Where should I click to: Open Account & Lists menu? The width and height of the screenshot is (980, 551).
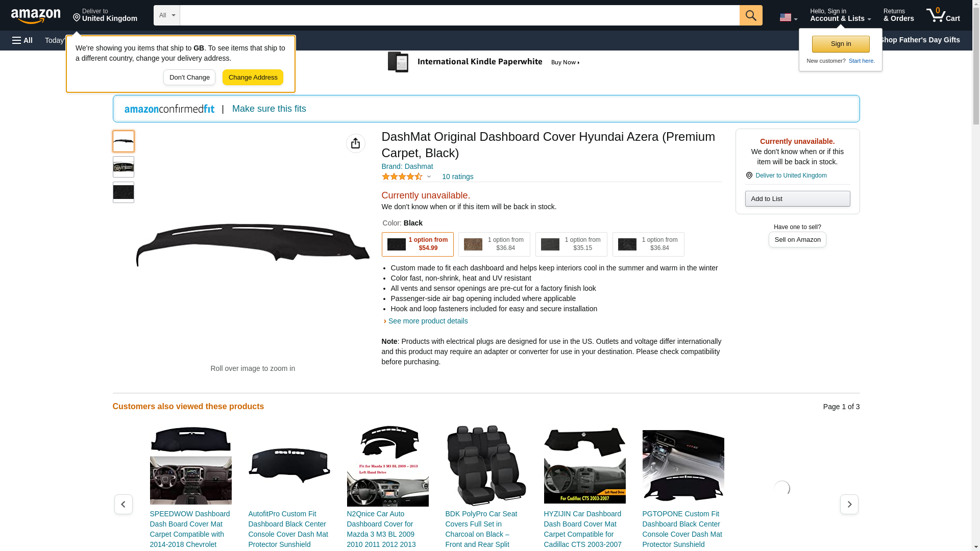click(840, 15)
